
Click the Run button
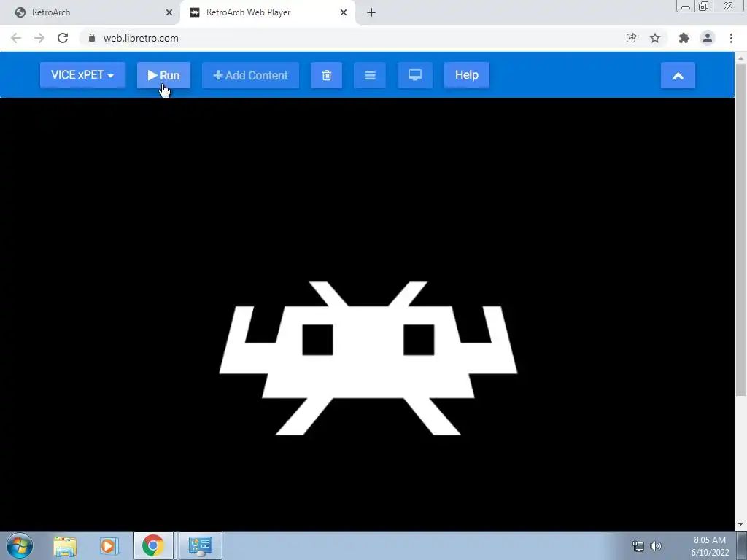pos(163,75)
